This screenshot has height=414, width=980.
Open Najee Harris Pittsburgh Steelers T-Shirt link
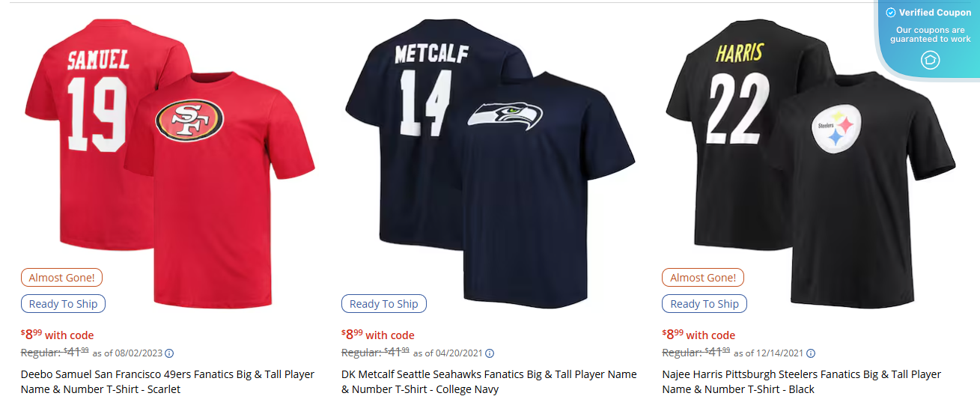pyautogui.click(x=801, y=382)
